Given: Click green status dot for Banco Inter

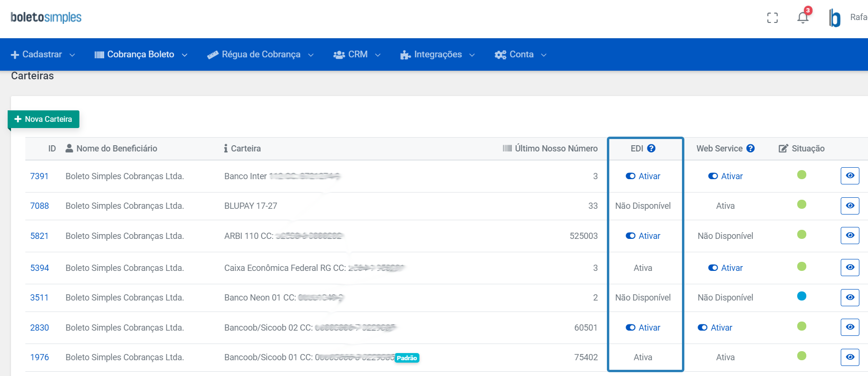Looking at the screenshot, I should pos(802,174).
